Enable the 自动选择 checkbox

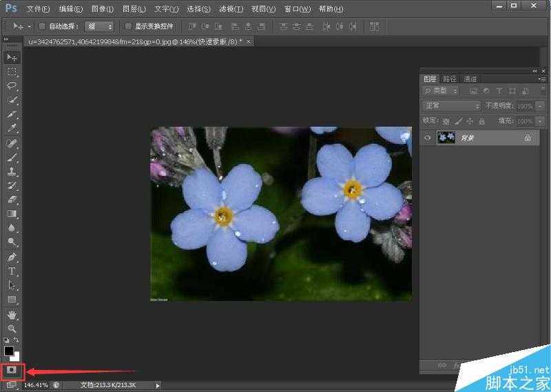(x=42, y=26)
